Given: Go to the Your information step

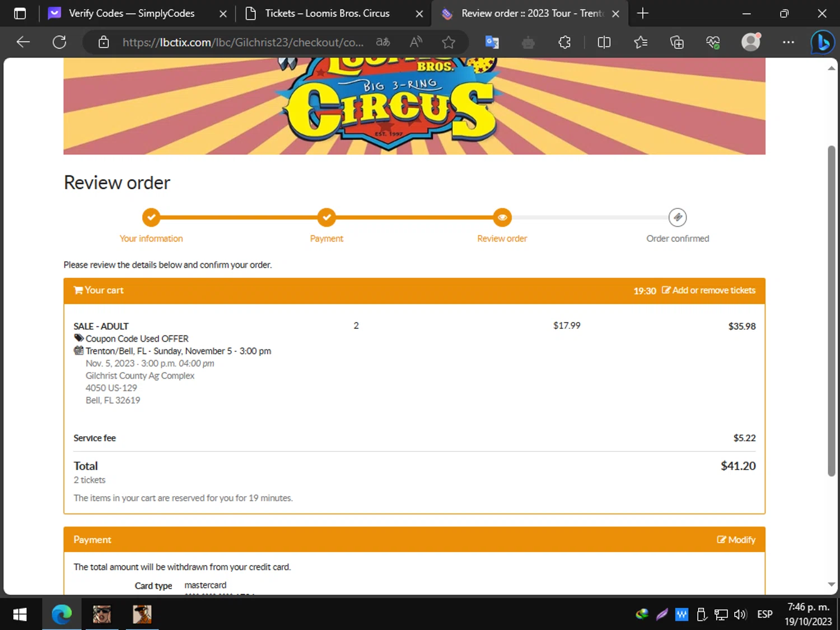Looking at the screenshot, I should [x=151, y=217].
